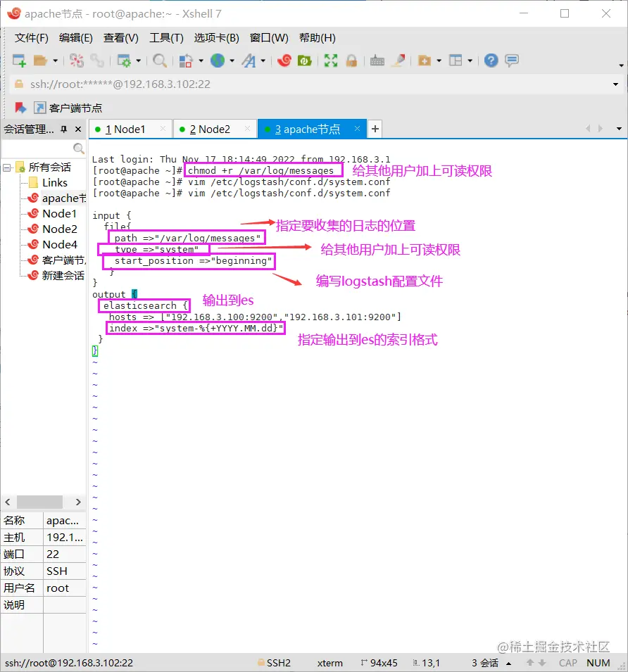Open the dropdown next to Open folder icon

coord(56,61)
